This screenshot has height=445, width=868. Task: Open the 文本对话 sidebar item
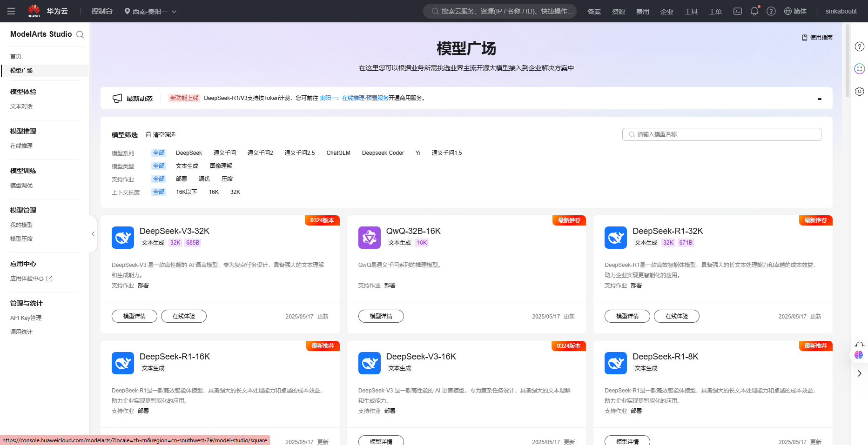pos(21,106)
